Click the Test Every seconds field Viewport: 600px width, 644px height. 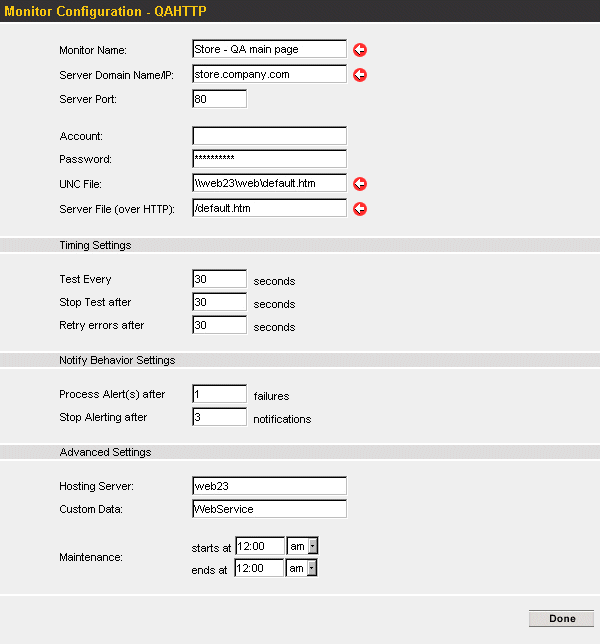(219, 279)
